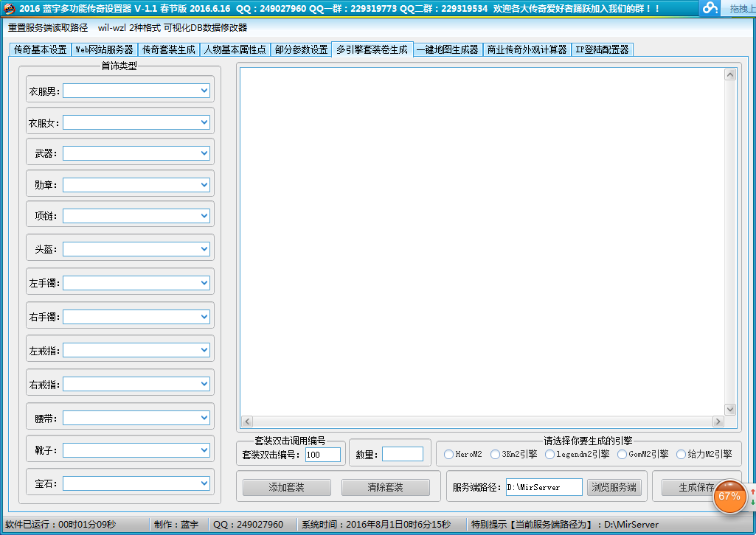
Task: Open the 商业传奇外观计算器 tab
Action: click(527, 49)
